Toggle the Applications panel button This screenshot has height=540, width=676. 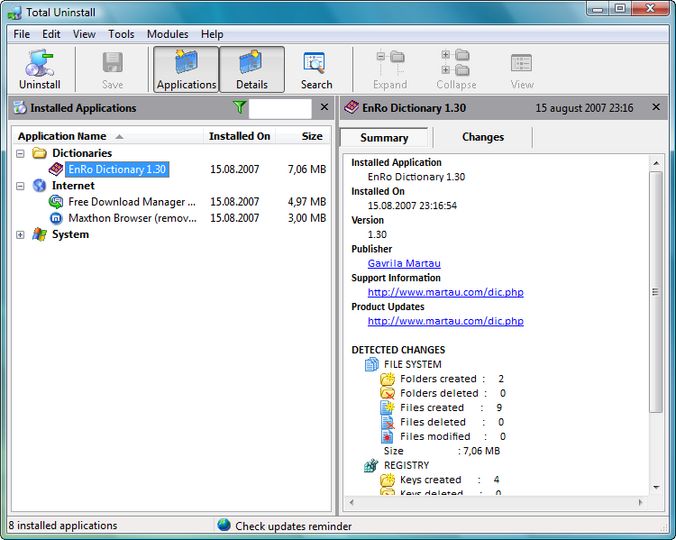point(186,69)
